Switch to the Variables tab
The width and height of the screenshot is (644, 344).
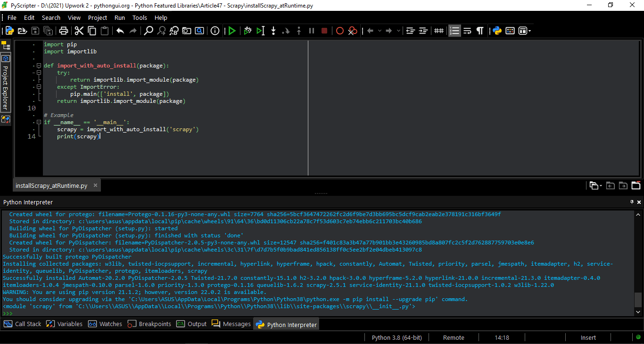pyautogui.click(x=65, y=324)
